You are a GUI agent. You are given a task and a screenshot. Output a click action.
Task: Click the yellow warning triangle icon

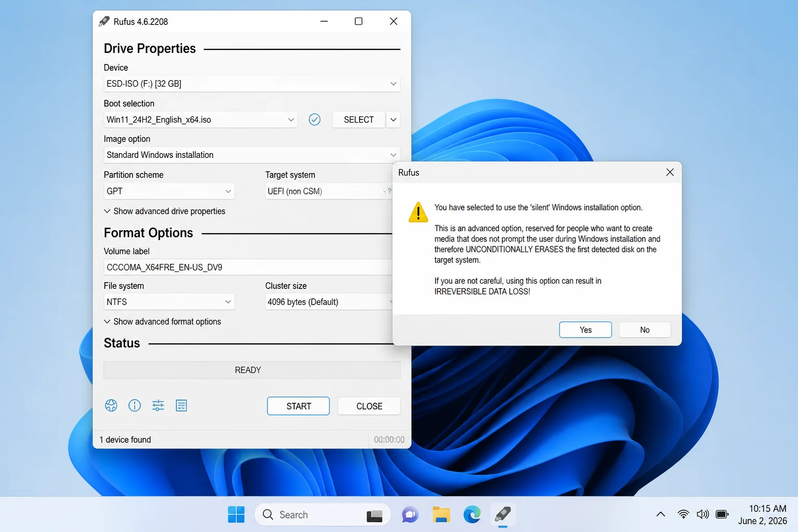coord(418,212)
